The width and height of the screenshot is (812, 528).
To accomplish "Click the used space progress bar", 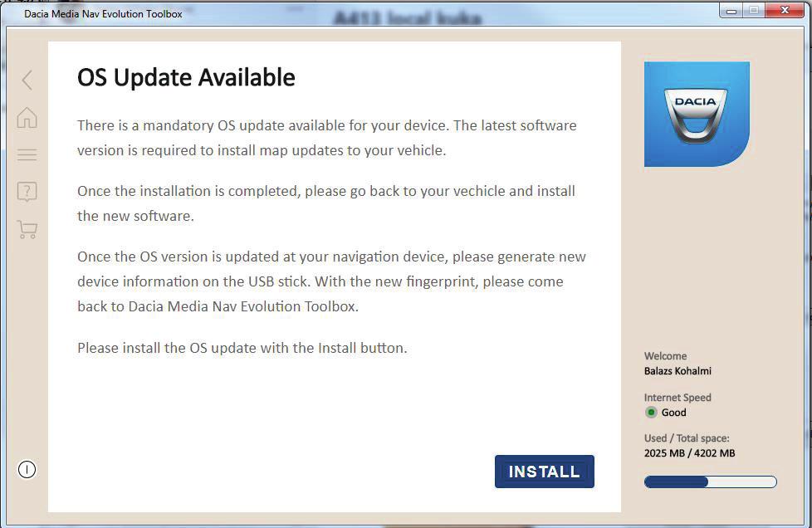I will [x=711, y=482].
